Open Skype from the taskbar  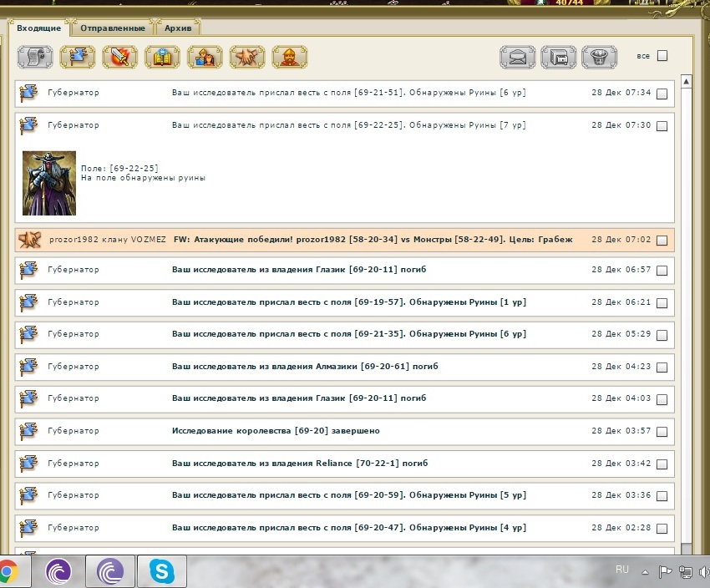(x=162, y=572)
